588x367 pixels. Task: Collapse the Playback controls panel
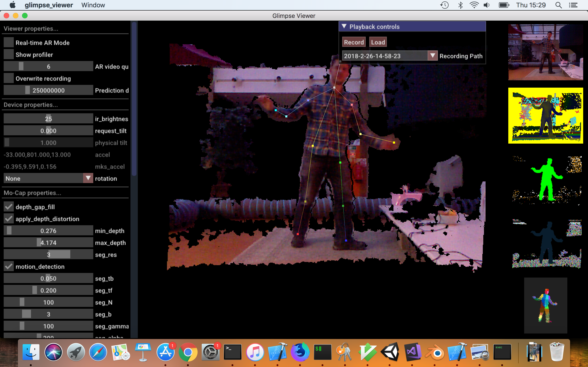pyautogui.click(x=344, y=27)
